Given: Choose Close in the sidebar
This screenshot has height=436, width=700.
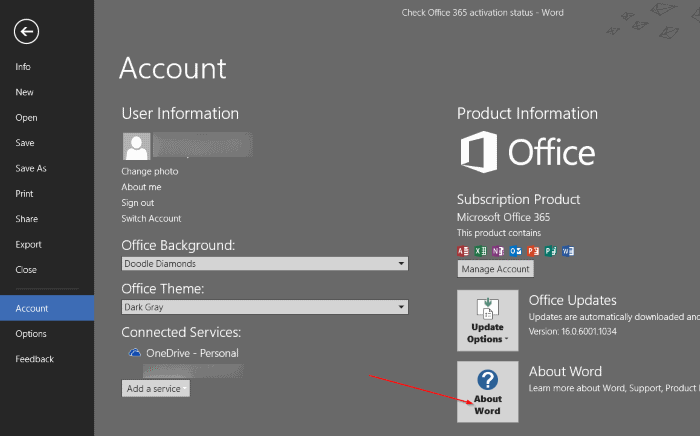Looking at the screenshot, I should tap(26, 270).
